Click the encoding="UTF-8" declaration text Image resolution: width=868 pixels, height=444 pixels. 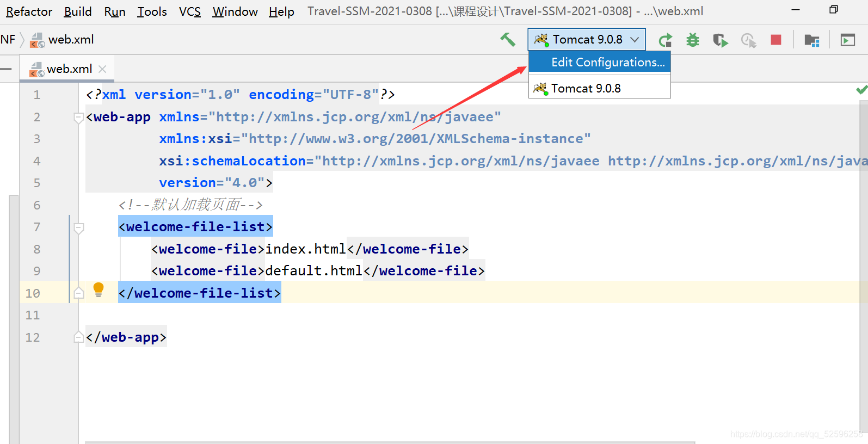pos(314,95)
